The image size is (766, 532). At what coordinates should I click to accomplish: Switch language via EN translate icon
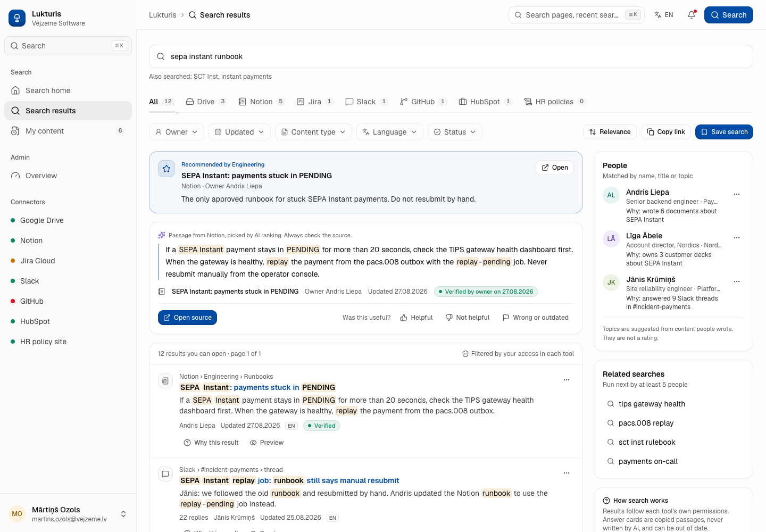[x=664, y=15]
